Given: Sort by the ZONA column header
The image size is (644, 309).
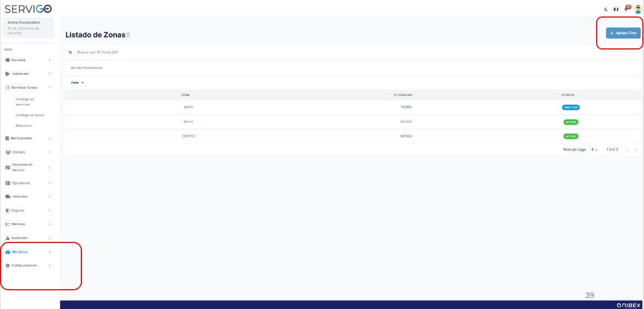Looking at the screenshot, I should pos(185,95).
